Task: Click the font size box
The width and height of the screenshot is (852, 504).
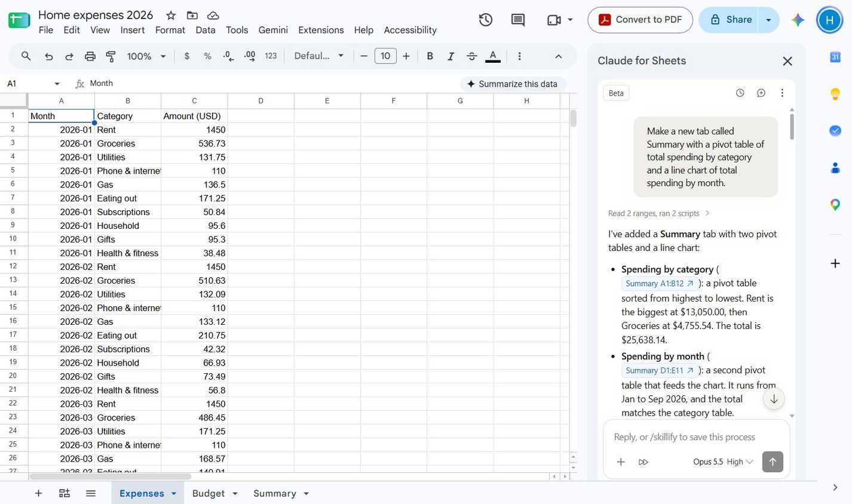Action: tap(385, 56)
